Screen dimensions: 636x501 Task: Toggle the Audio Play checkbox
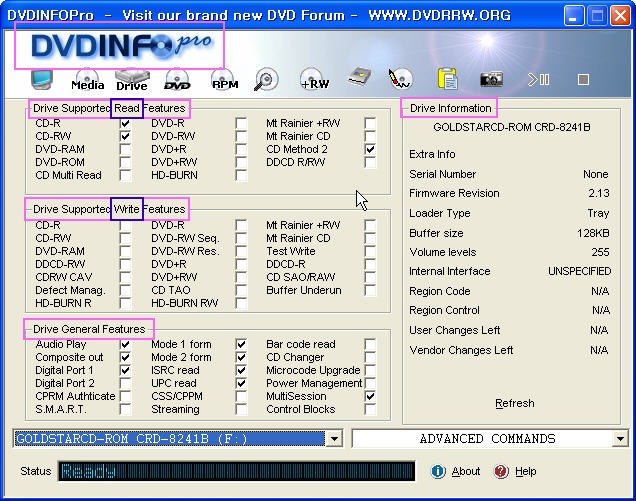click(125, 344)
